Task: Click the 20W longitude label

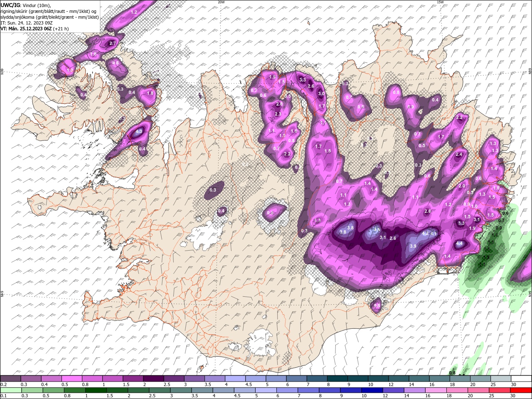Action: click(221, 2)
